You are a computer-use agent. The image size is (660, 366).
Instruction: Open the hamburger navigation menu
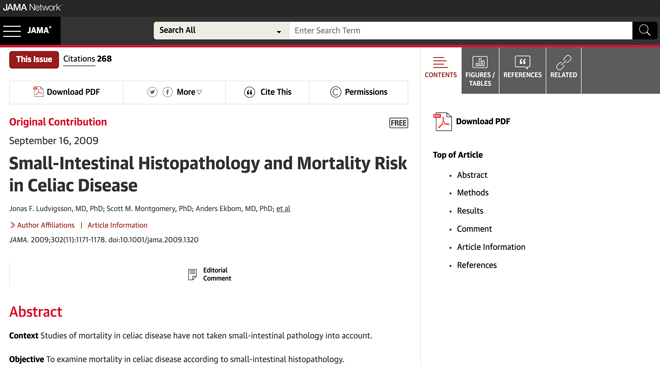(12, 31)
